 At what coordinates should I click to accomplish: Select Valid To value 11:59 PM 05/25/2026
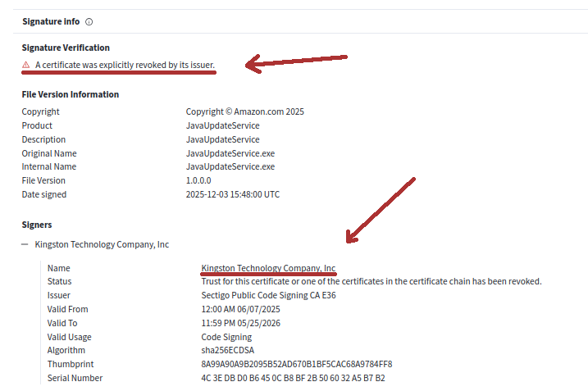[x=241, y=323]
